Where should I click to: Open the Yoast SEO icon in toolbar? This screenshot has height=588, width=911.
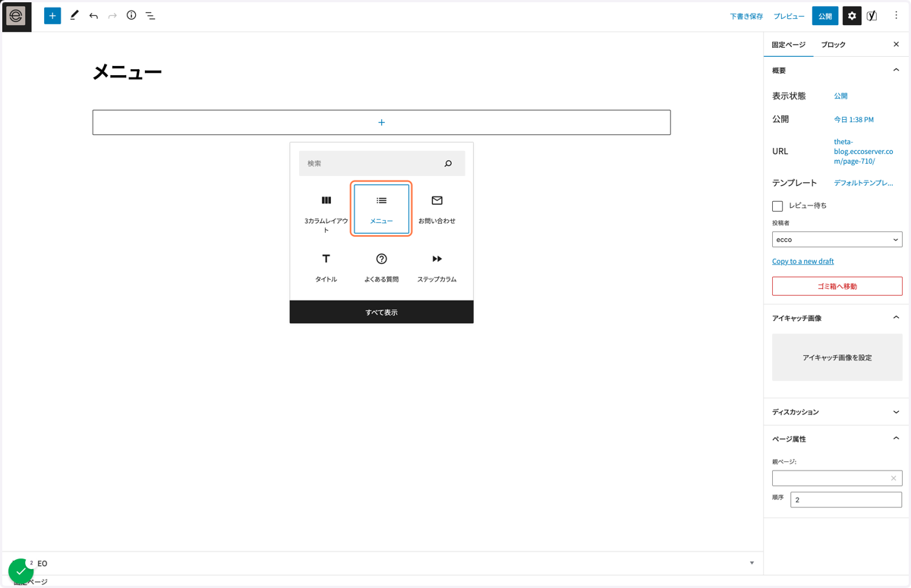pos(872,16)
